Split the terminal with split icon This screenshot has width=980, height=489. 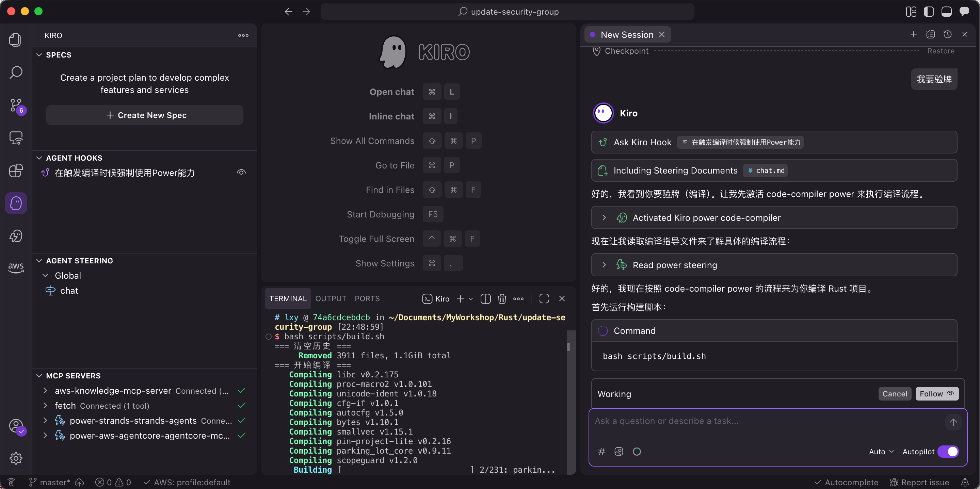click(485, 299)
